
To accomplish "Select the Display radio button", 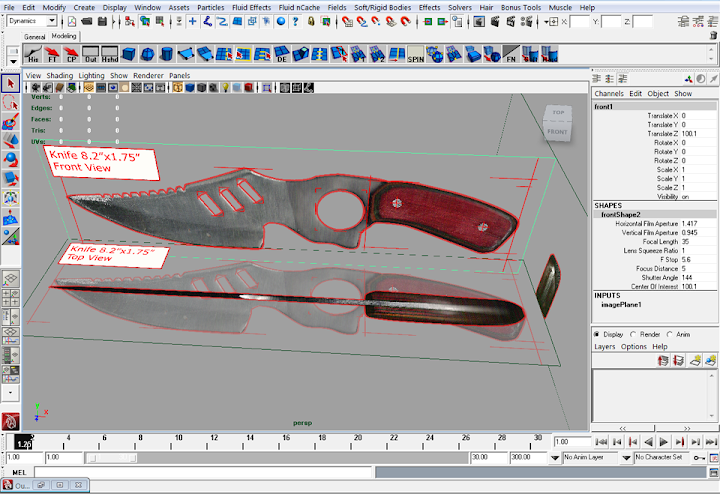I will click(597, 334).
